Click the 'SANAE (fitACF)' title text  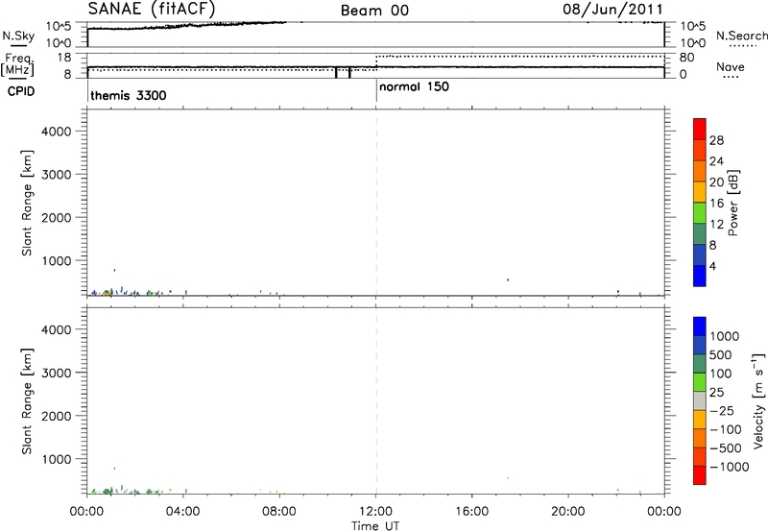click(x=151, y=9)
